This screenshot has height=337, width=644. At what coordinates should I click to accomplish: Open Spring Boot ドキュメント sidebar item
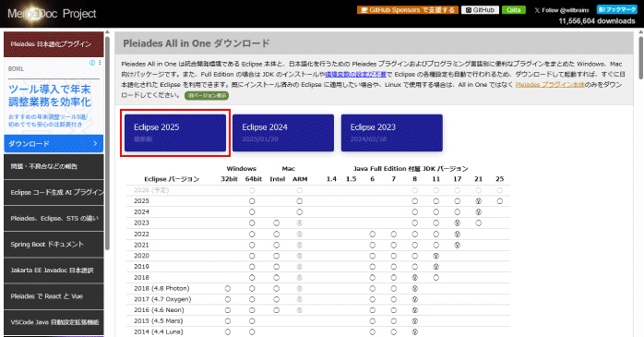[54, 244]
